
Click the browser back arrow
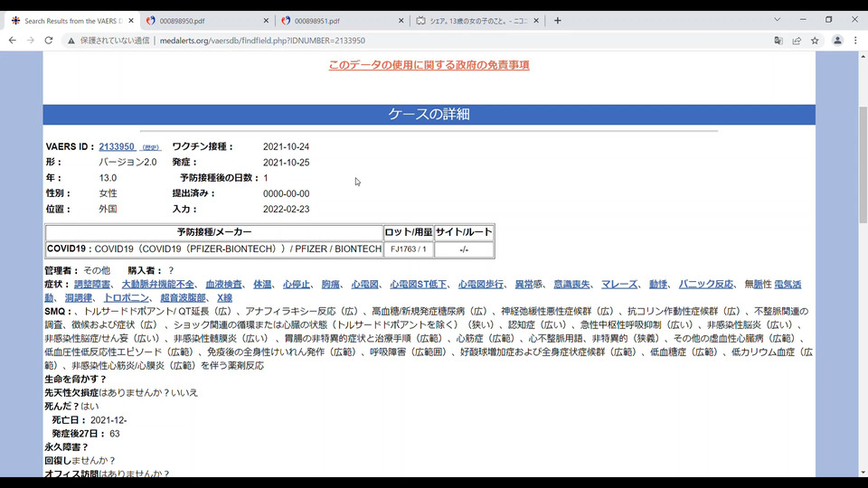(12, 41)
